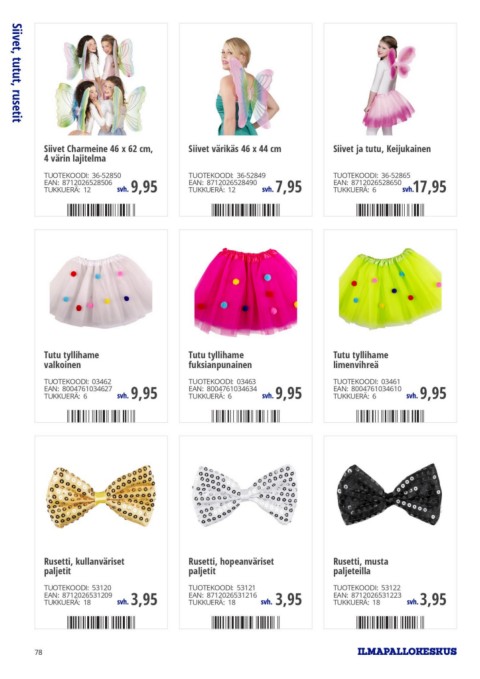Click the lime green tutu skirt image
The height and width of the screenshot is (679, 480).
point(390,288)
